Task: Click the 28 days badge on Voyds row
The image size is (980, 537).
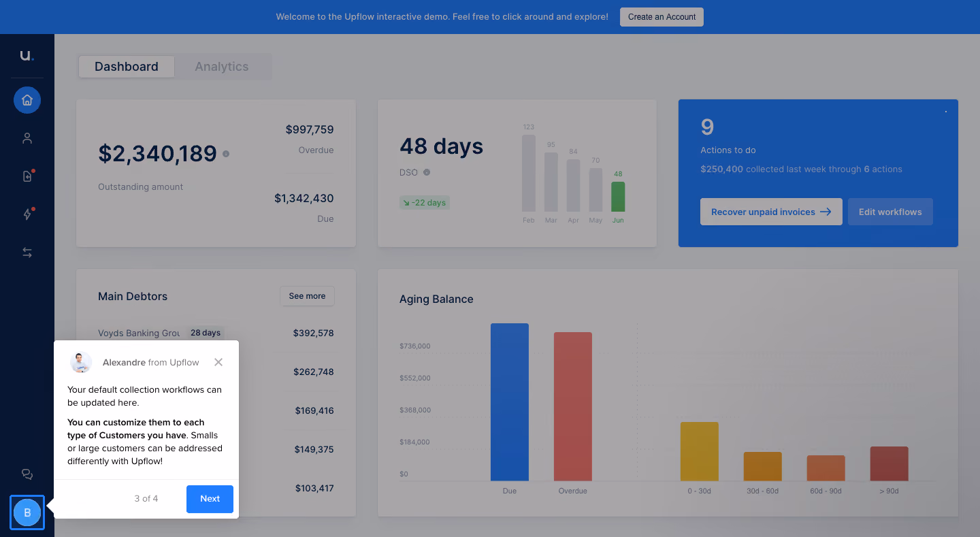Action: [x=206, y=333]
